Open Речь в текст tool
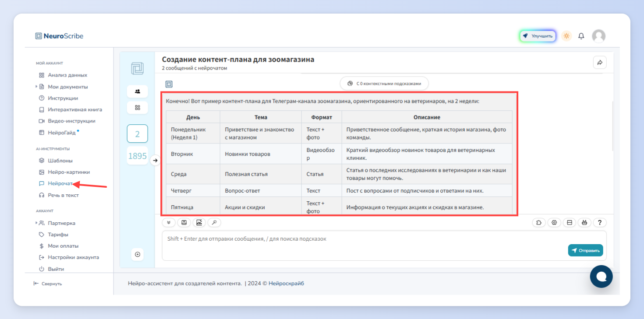 (x=63, y=195)
